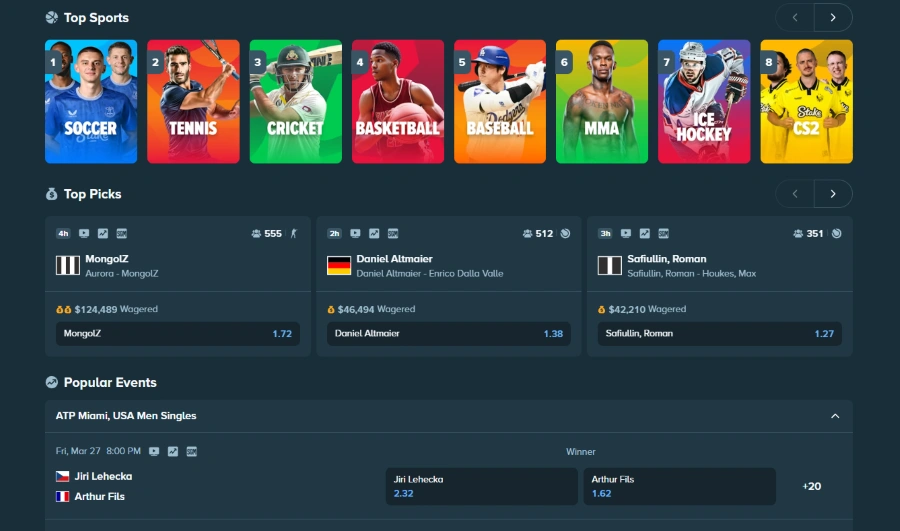
Task: Click tennis ball icon on Altmaier card
Action: coord(565,234)
